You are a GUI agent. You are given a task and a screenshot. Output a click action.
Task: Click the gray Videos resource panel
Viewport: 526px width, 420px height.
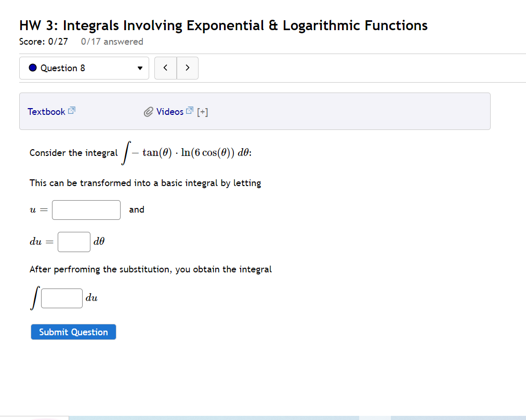338,111
